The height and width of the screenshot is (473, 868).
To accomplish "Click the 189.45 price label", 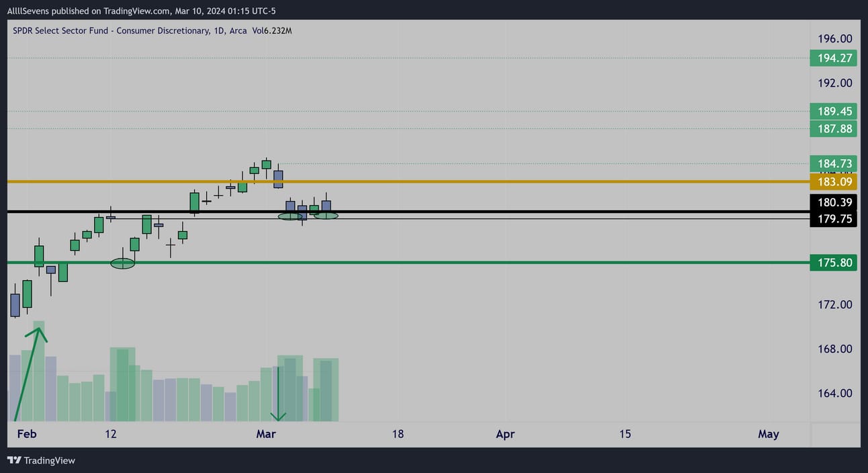I will coord(834,111).
